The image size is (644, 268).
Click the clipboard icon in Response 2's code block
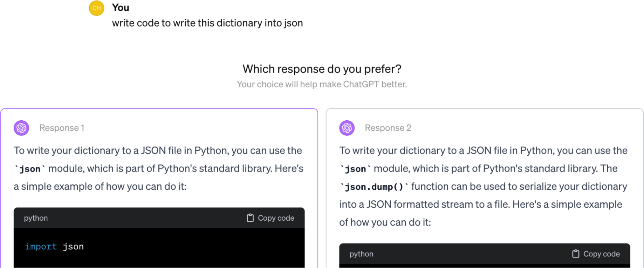click(576, 254)
